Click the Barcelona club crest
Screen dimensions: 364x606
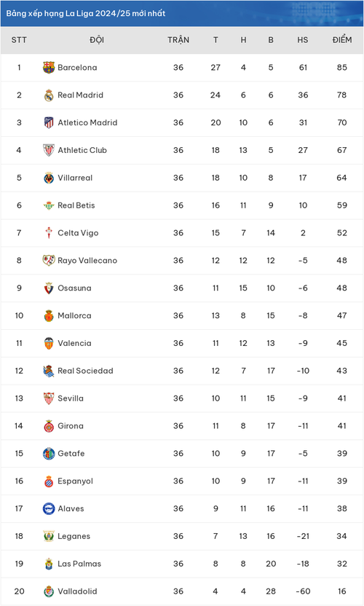(49, 67)
